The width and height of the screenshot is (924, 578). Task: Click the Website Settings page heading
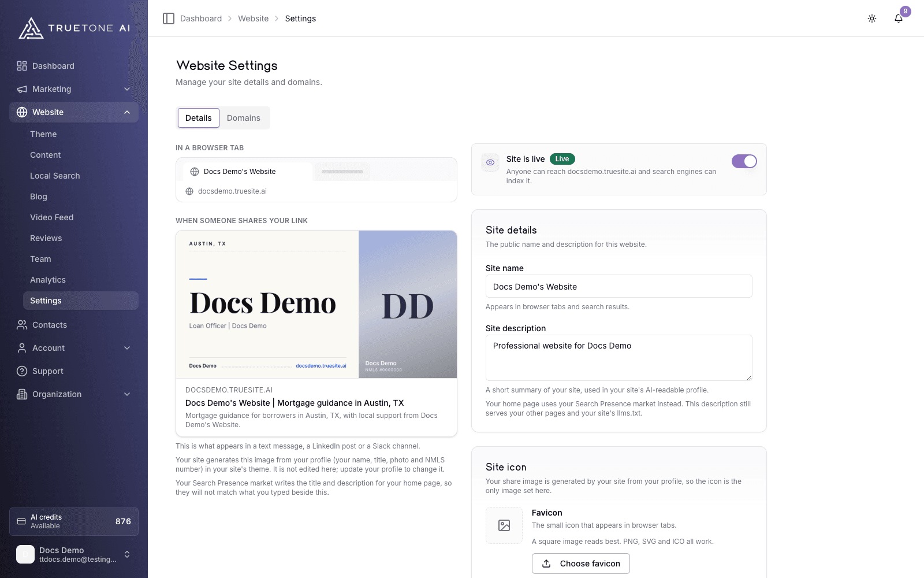pyautogui.click(x=227, y=65)
